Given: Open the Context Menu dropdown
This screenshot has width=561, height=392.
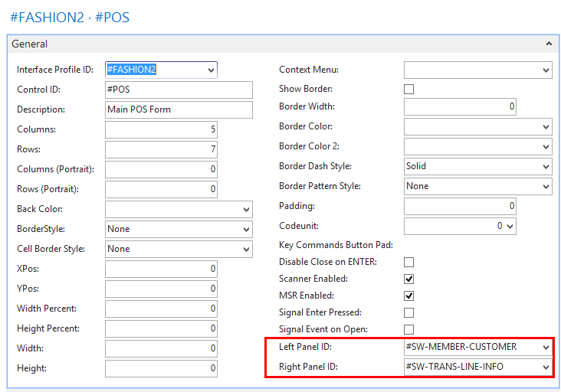Looking at the screenshot, I should click(546, 70).
